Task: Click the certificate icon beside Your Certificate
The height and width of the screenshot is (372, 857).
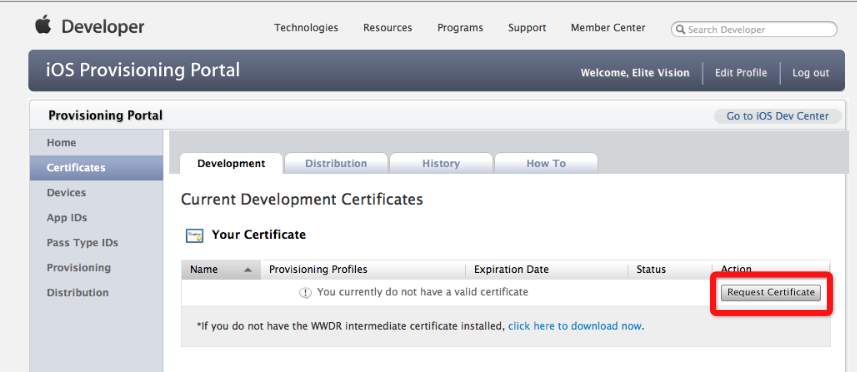Action: pyautogui.click(x=195, y=235)
